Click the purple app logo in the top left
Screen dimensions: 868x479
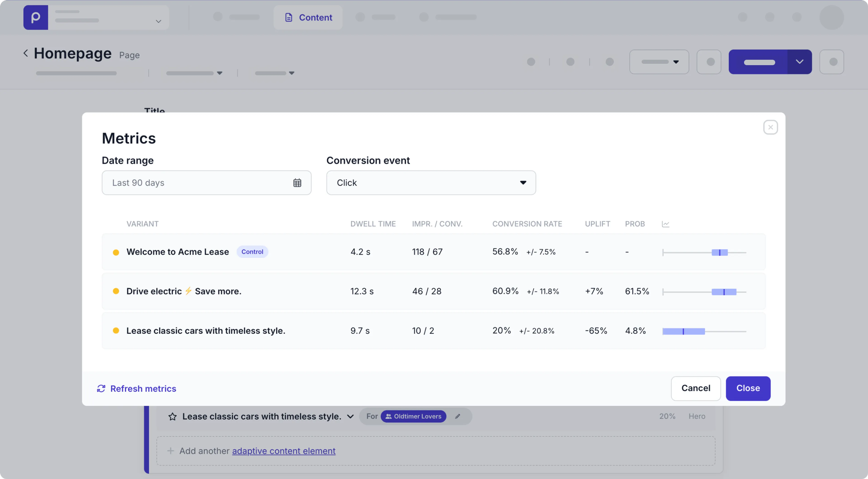tap(35, 17)
